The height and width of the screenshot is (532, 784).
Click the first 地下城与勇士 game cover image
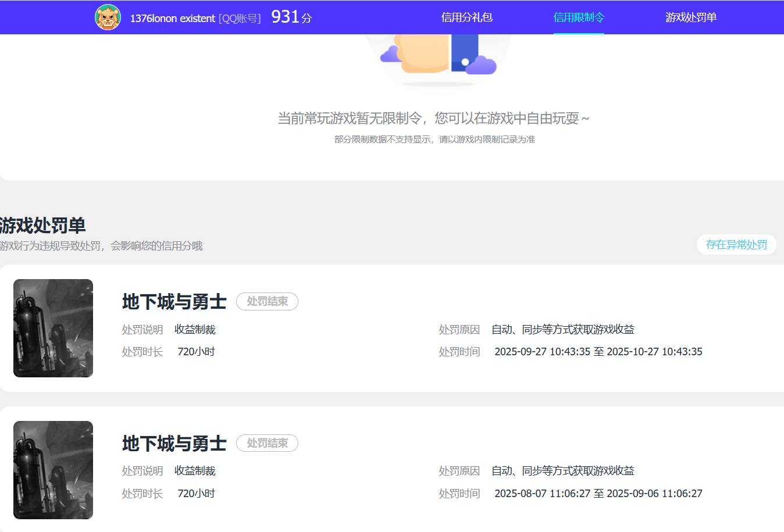click(x=53, y=328)
